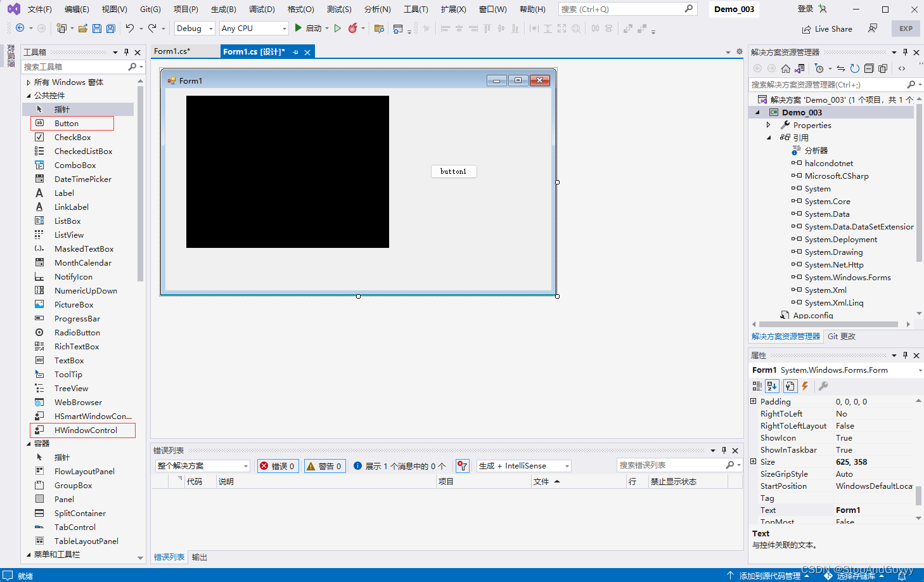Select the PictureBox control in the Toolbox
Image resolution: width=924 pixels, height=582 pixels.
tap(75, 304)
